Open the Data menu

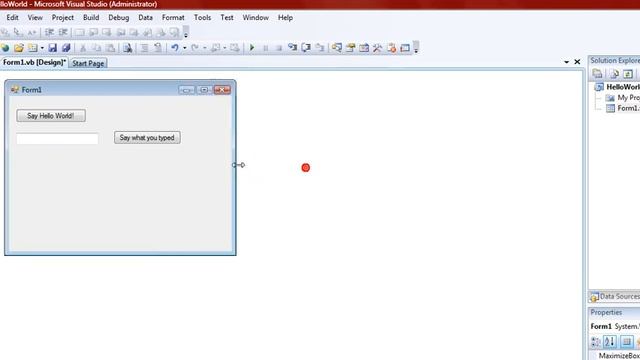(145, 18)
